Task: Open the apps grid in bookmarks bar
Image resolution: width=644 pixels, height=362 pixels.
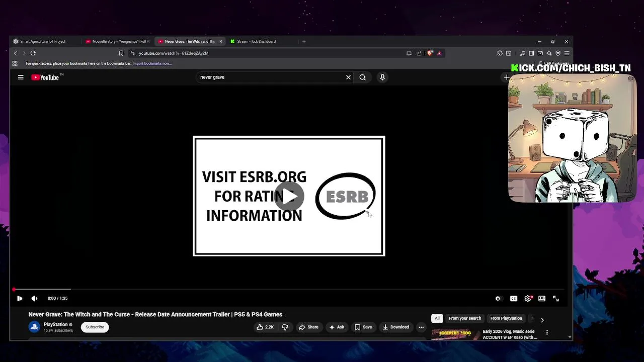Action: [x=15, y=63]
